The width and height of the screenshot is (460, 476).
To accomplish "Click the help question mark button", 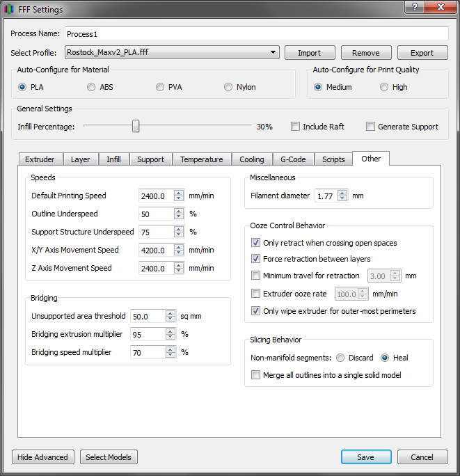I will click(x=415, y=8).
